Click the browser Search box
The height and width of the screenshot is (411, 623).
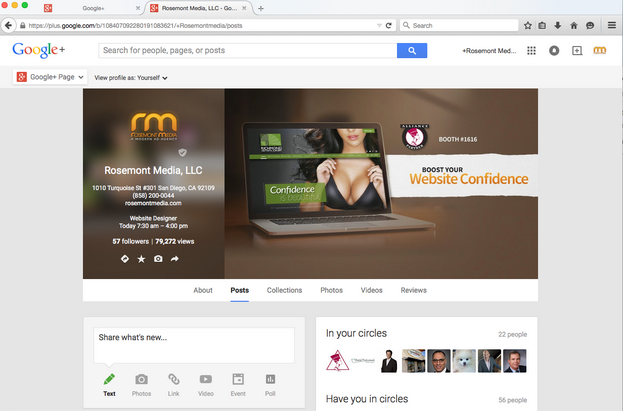tap(459, 25)
